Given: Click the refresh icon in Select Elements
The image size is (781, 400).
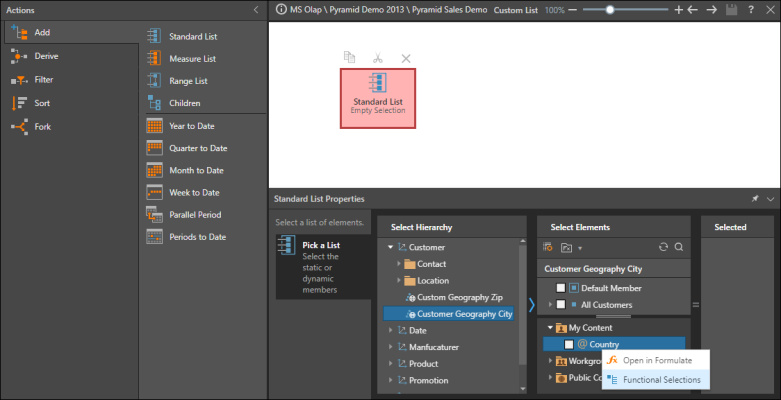Looking at the screenshot, I should 662,247.
